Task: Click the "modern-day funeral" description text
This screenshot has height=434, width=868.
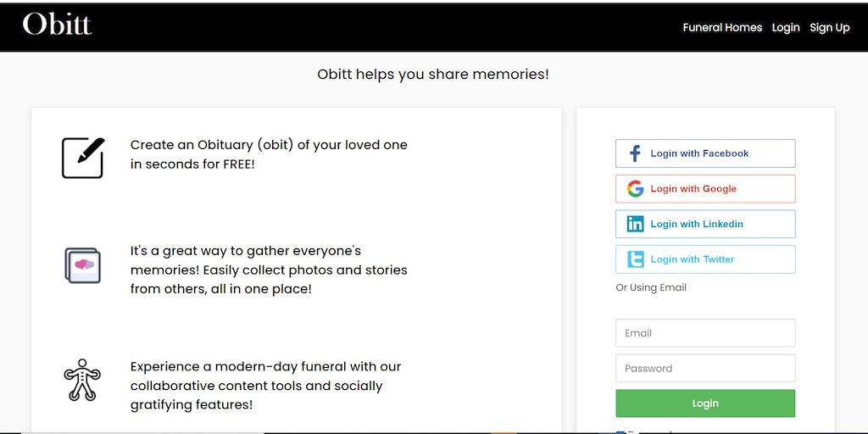Action: point(265,386)
